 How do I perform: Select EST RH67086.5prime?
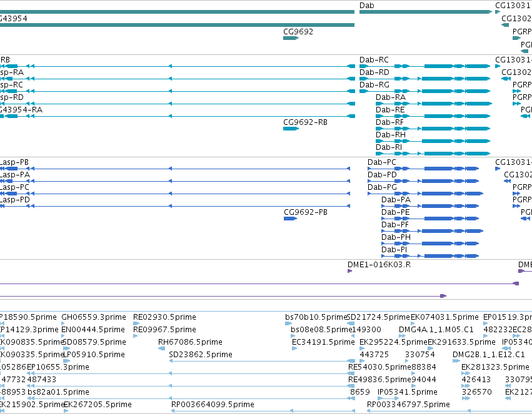click(190, 343)
